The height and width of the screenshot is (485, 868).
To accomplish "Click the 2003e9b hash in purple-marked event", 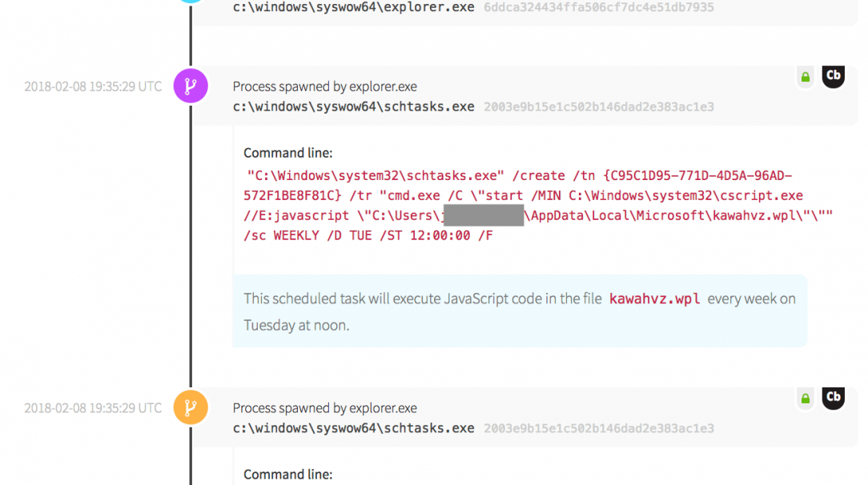I will click(598, 106).
